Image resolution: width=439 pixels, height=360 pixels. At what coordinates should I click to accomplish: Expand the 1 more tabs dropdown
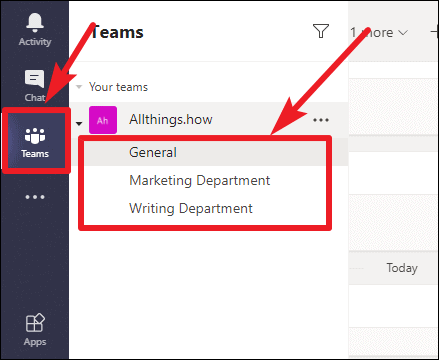click(x=379, y=32)
